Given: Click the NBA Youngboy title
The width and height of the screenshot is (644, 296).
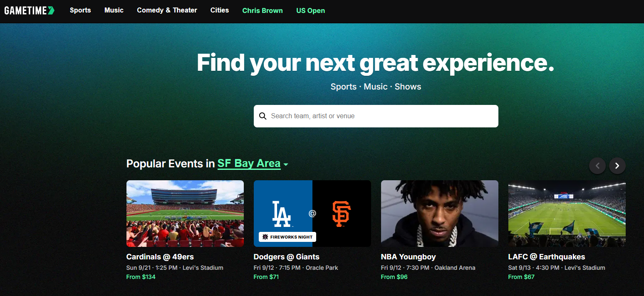Looking at the screenshot, I should [409, 257].
